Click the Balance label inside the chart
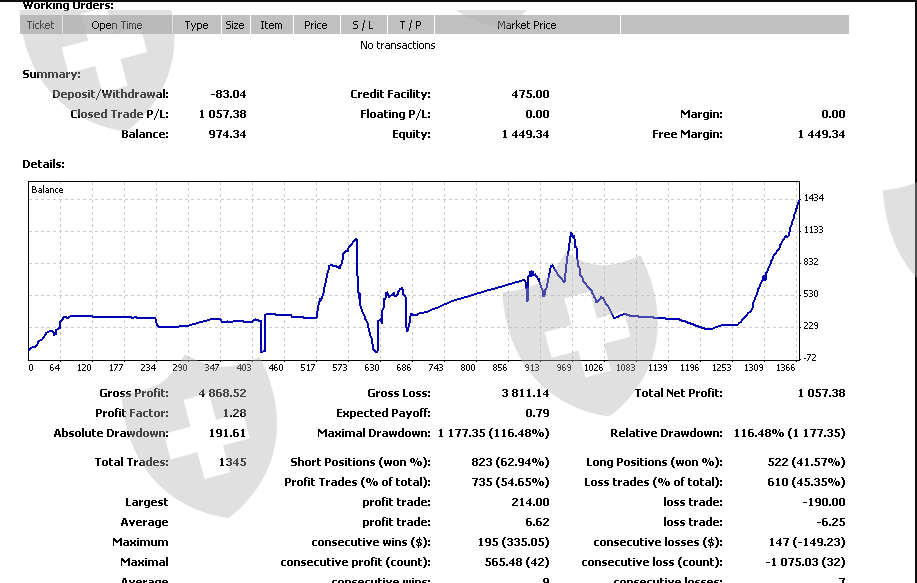Screen dimensions: 917x583 (47, 190)
